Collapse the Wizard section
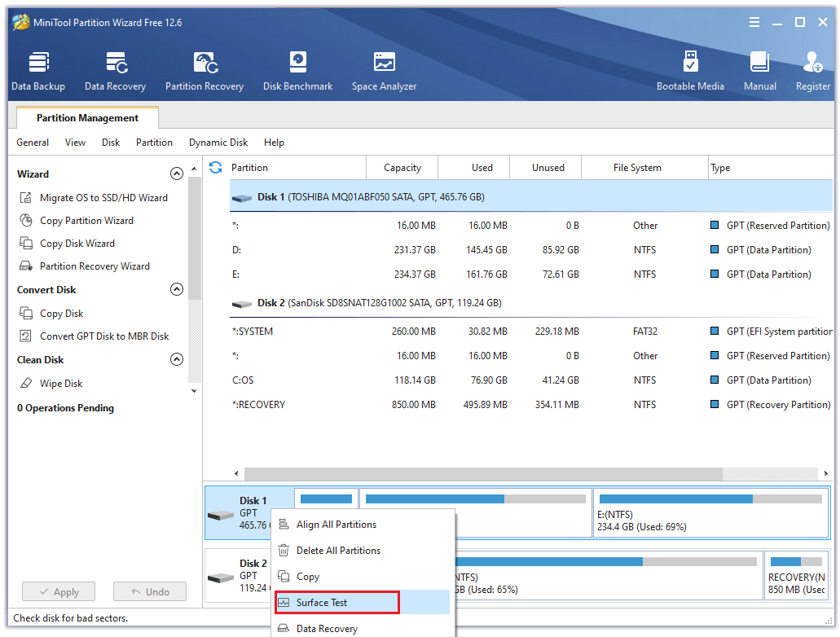Viewport: 840px width, 637px height. click(x=177, y=174)
